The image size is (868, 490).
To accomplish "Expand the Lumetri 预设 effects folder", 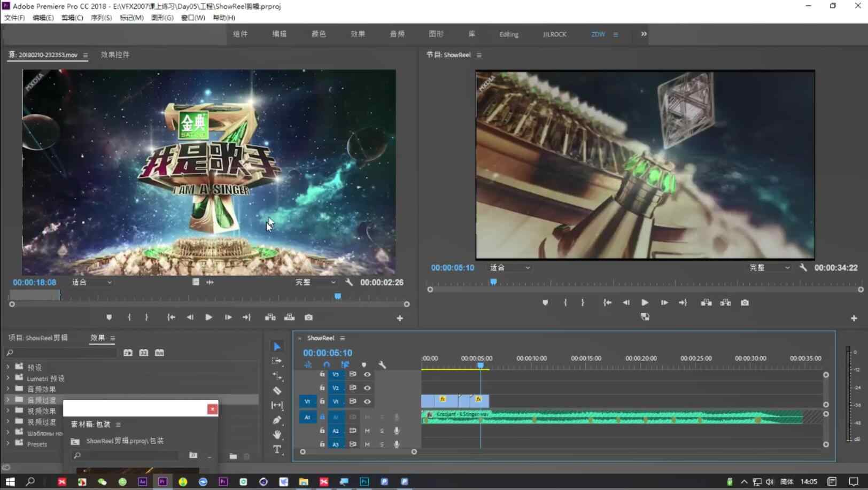I will (x=7, y=378).
